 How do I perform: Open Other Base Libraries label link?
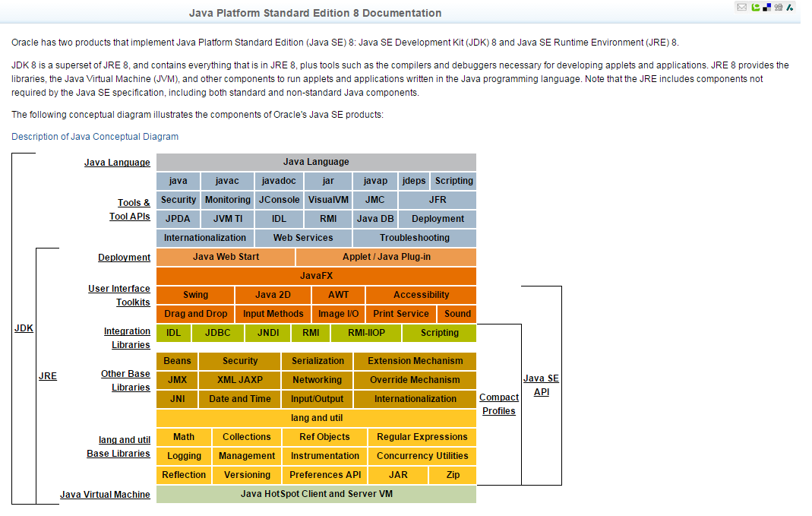coord(125,380)
